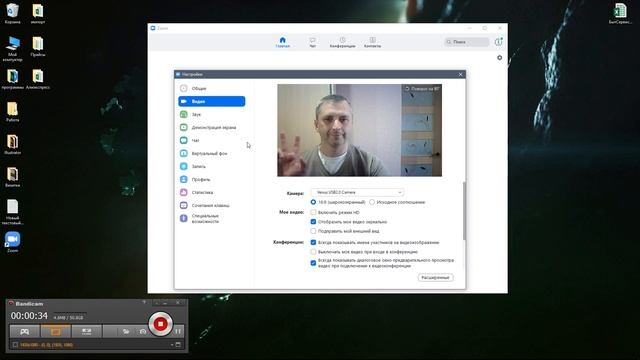Open the Accessibility (Специальные возможности) settings
Image resolution: width=640 pixels, height=360 pixels.
click(x=211, y=218)
